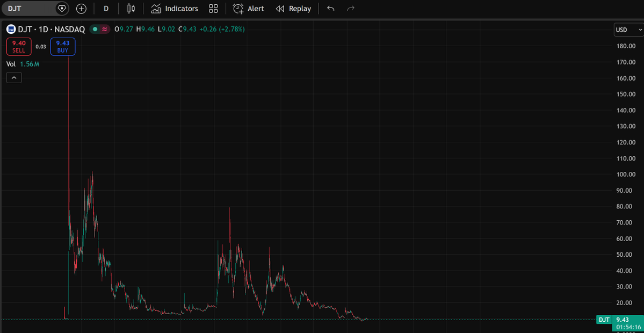Click the 0.03 spread value
Screen dimensions: 644x333
click(41, 46)
